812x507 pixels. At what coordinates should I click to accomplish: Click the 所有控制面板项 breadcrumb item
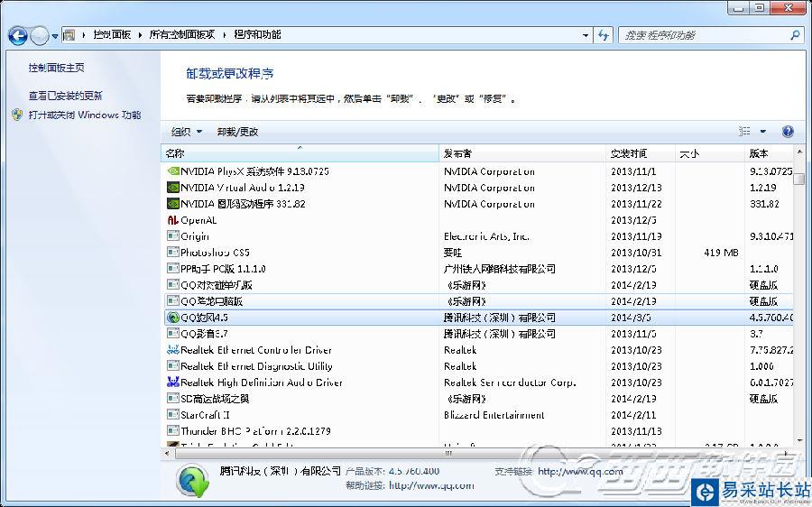click(x=181, y=34)
